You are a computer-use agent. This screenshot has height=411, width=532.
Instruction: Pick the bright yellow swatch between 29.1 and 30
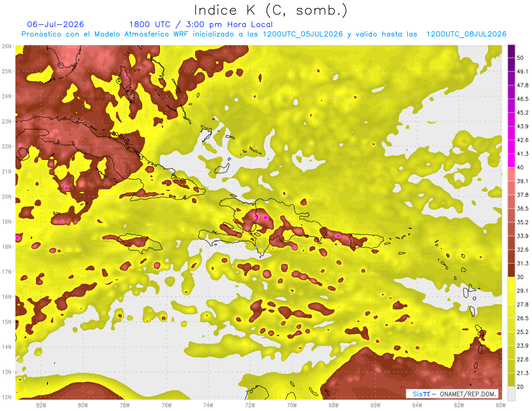[x=511, y=284]
